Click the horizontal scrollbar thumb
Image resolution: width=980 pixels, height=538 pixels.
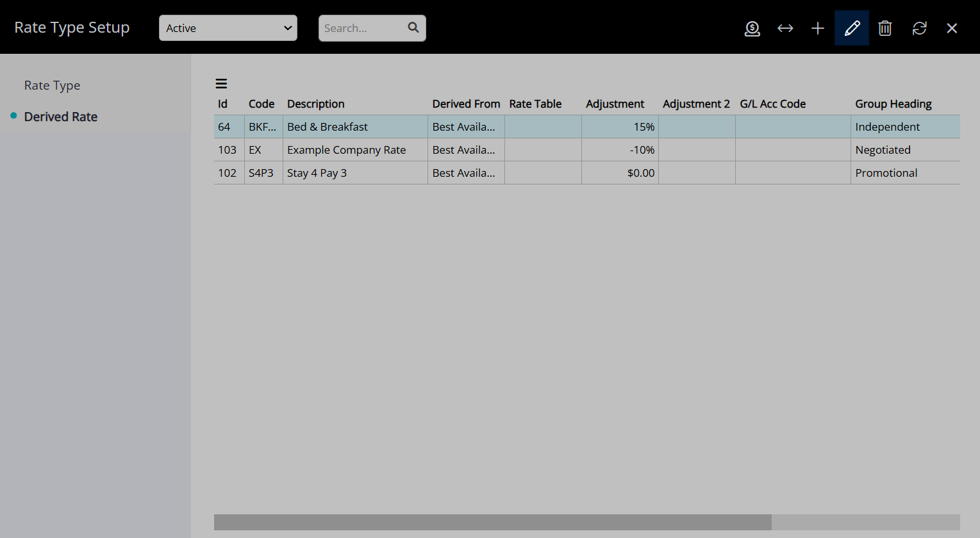coord(492,522)
